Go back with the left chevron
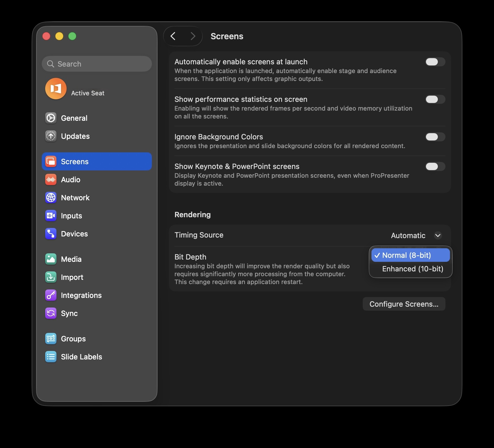494x448 pixels. click(173, 36)
